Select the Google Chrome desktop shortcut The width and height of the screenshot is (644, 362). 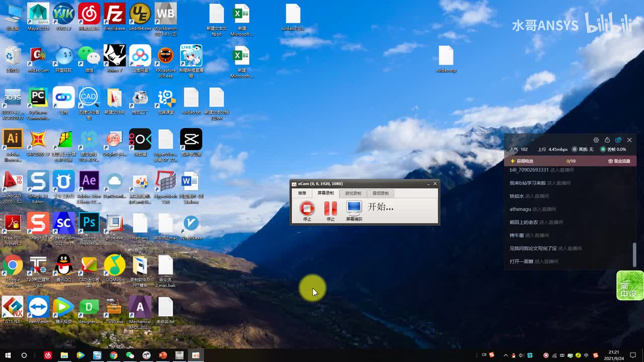point(13,271)
